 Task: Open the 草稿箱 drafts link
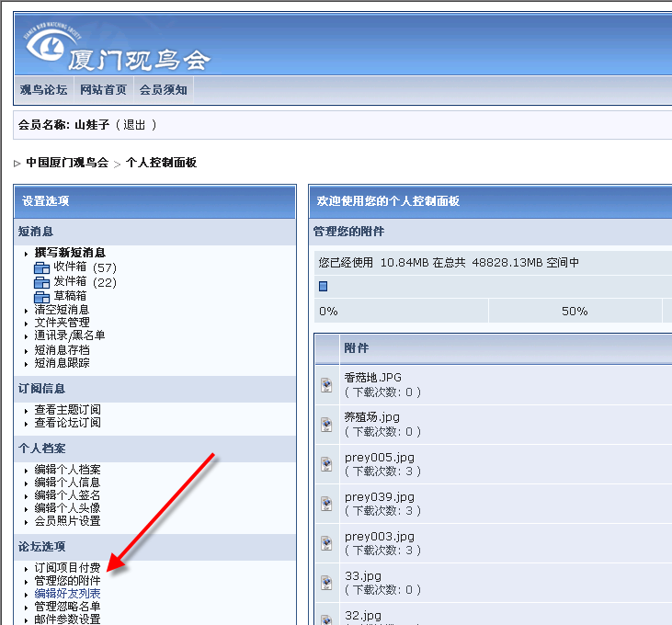[x=70, y=296]
